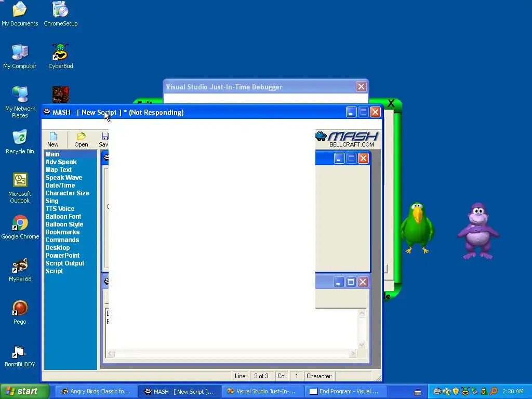
Task: Open the BonziBUDDY desktop shortcut
Action: tap(20, 355)
